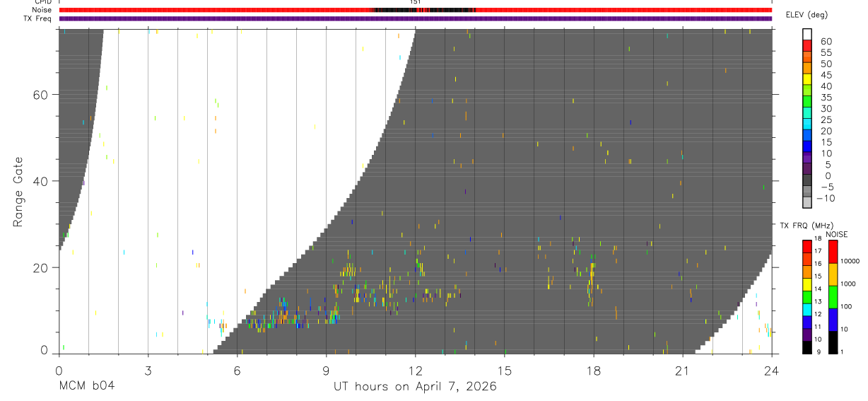Click the yellow segment of the ELEV colorbar
The height and width of the screenshot is (401, 868).
point(807,78)
